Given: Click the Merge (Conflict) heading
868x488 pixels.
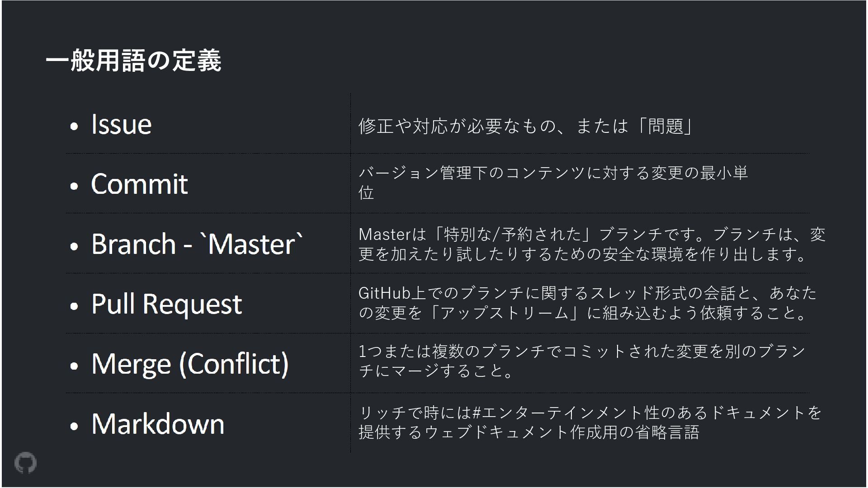Looking at the screenshot, I should pyautogui.click(x=190, y=364).
